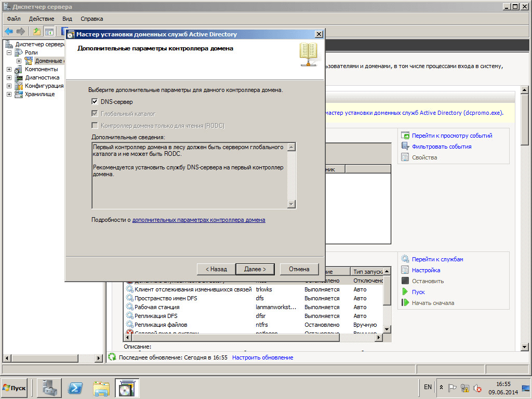532x399 pixels.
Task: Open Windows Explorer from the taskbar
Action: (x=102, y=388)
